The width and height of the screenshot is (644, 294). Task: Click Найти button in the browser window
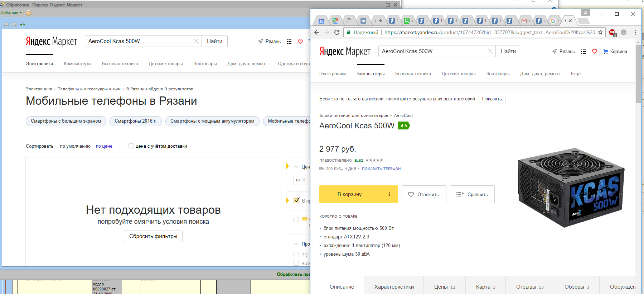pyautogui.click(x=508, y=51)
